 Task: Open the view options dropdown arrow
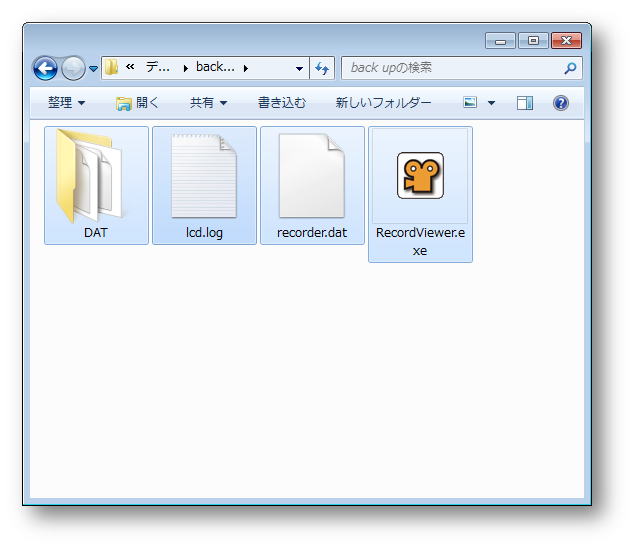point(491,103)
